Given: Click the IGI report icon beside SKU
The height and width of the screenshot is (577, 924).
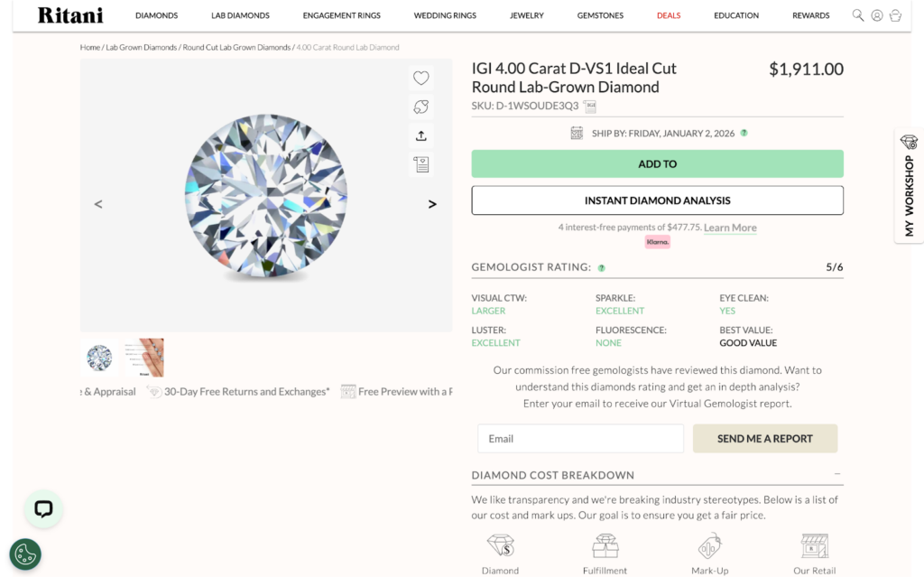Looking at the screenshot, I should 590,106.
